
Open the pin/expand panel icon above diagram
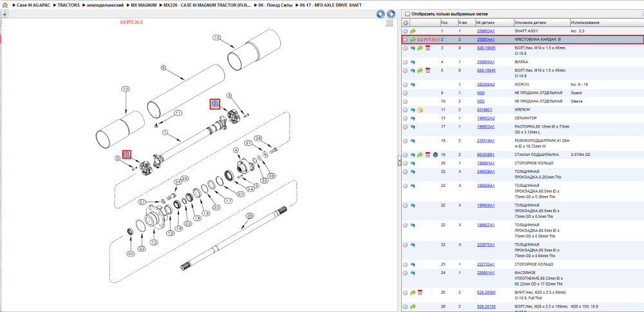pos(5,14)
